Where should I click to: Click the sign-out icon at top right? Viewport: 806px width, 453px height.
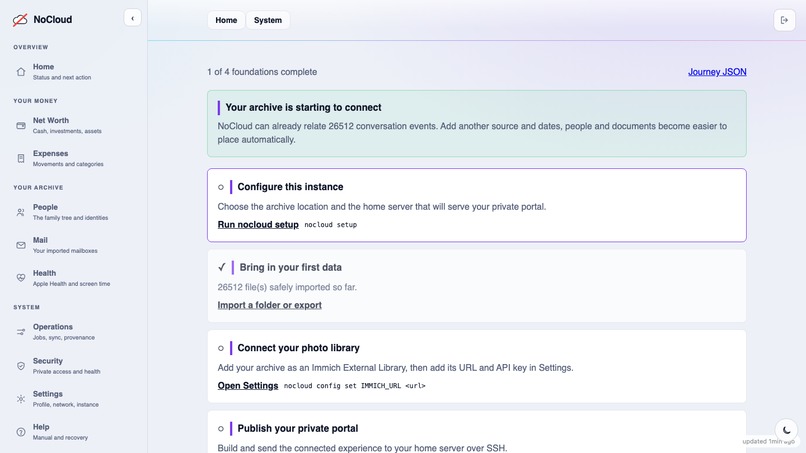click(x=784, y=21)
